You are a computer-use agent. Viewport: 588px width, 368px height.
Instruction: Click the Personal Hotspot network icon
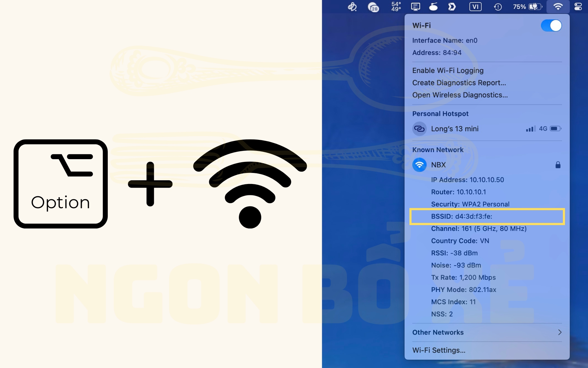419,128
